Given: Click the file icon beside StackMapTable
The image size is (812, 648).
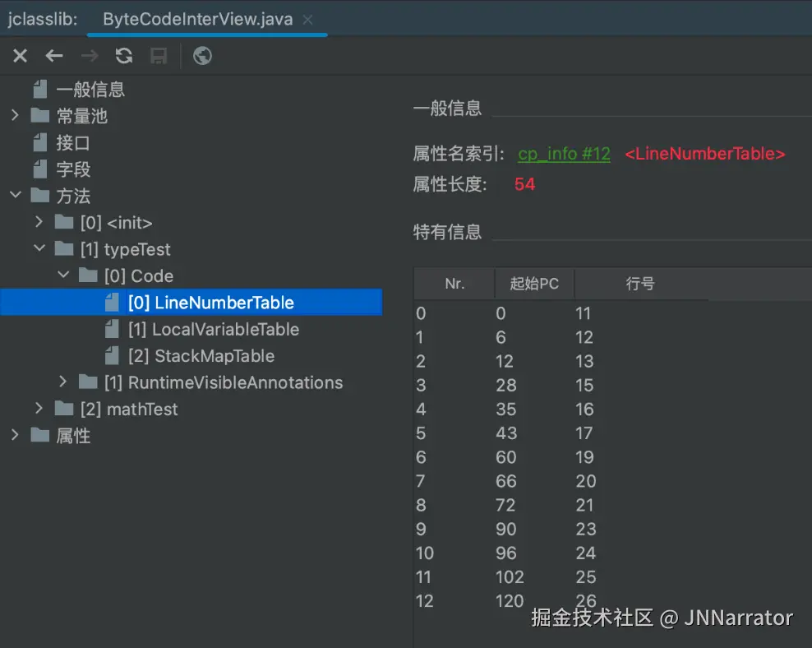Looking at the screenshot, I should point(112,355).
